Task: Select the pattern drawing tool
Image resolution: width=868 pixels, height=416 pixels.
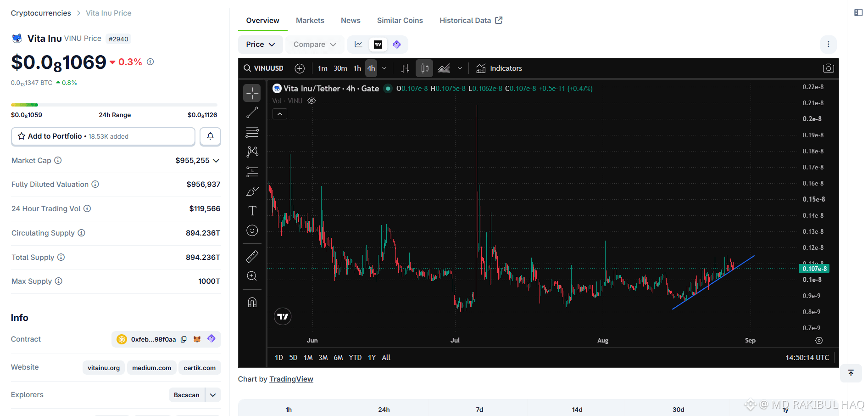Action: pyautogui.click(x=252, y=152)
